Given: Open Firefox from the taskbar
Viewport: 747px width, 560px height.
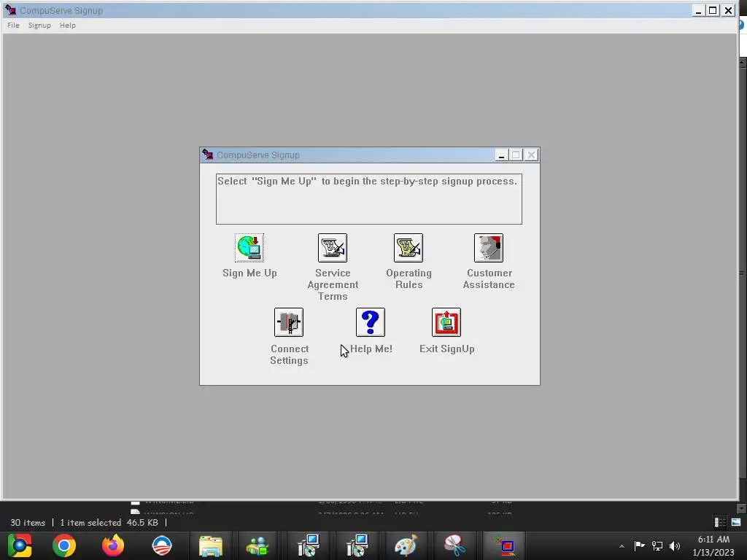Looking at the screenshot, I should tap(113, 545).
